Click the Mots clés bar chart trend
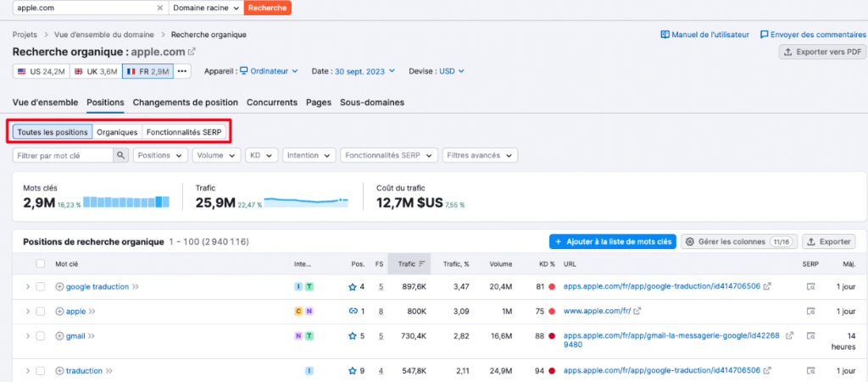 click(126, 202)
